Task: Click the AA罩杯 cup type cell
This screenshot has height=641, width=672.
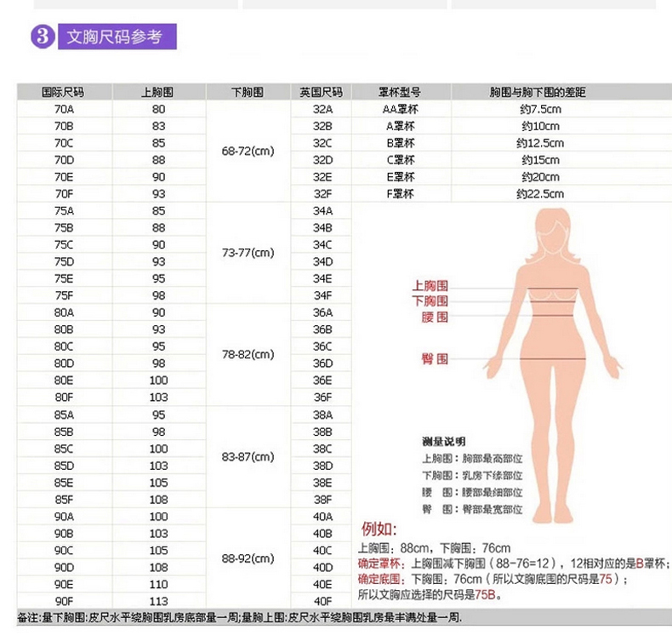Action: [400, 109]
